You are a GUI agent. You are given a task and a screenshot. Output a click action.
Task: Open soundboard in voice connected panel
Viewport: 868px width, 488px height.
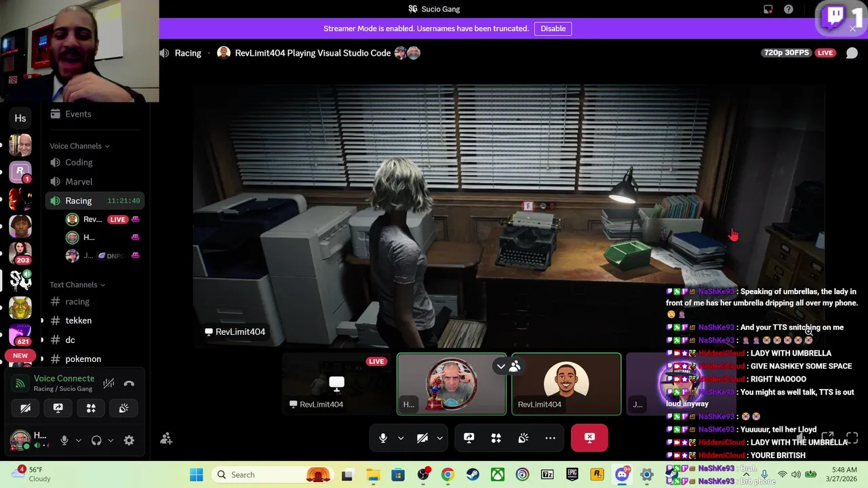pyautogui.click(x=123, y=408)
